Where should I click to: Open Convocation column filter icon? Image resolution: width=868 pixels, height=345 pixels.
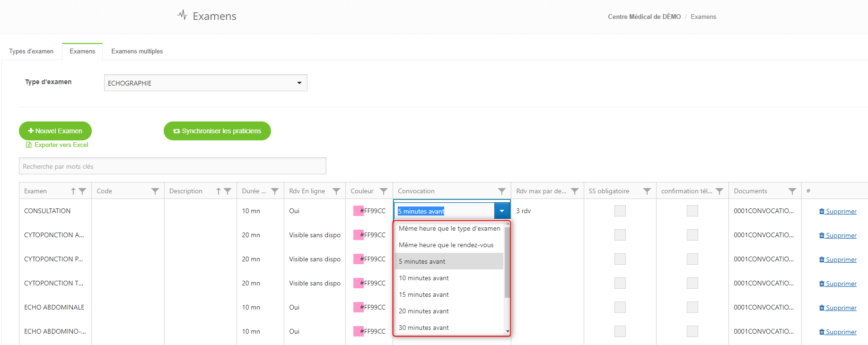pos(501,191)
